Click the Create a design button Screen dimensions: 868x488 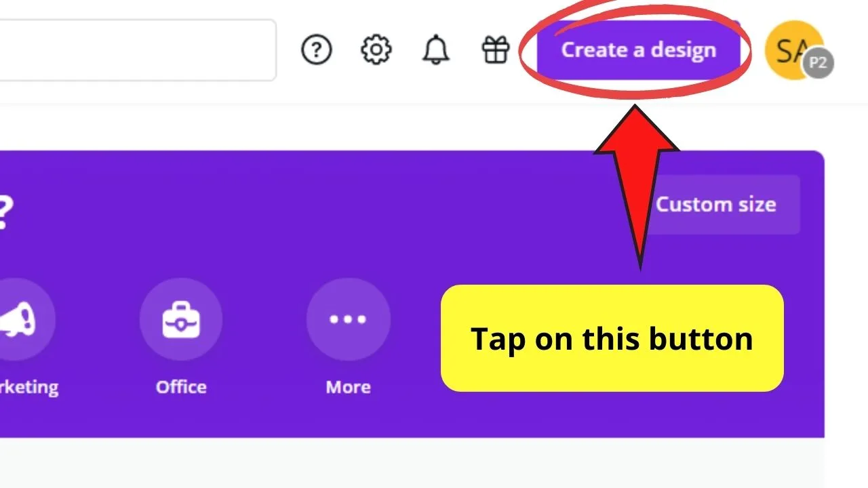click(x=638, y=50)
